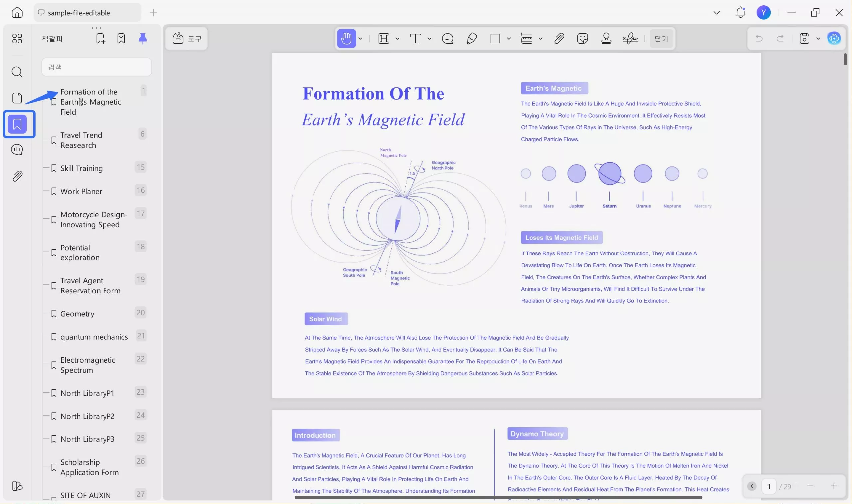Go to the Home screen icon
Screen dimensions: 852x504
[17, 13]
